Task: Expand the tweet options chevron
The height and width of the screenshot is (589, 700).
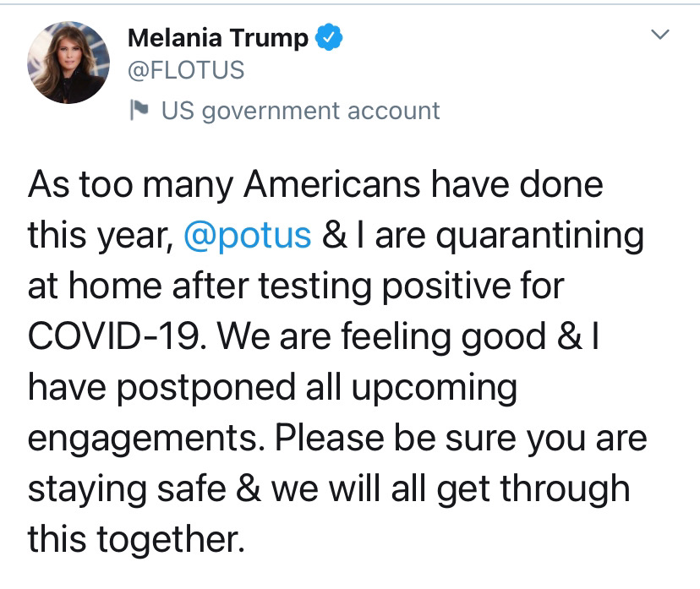Action: 659,35
